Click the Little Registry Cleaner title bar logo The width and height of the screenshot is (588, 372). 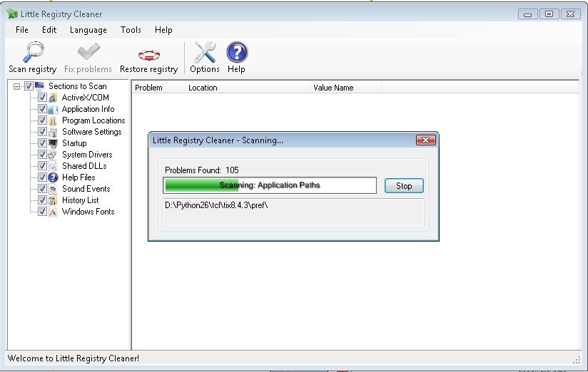click(x=12, y=14)
